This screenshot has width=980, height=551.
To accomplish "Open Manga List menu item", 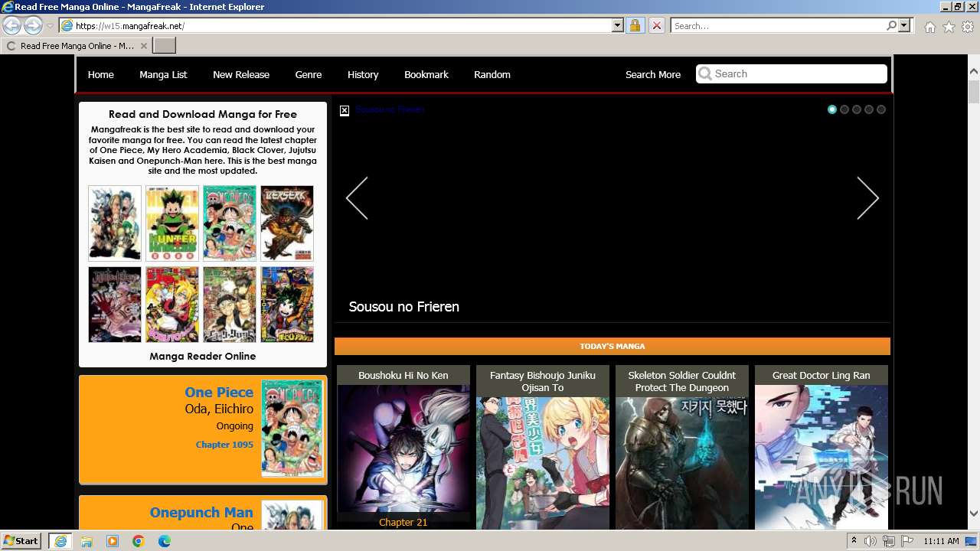I will point(163,74).
